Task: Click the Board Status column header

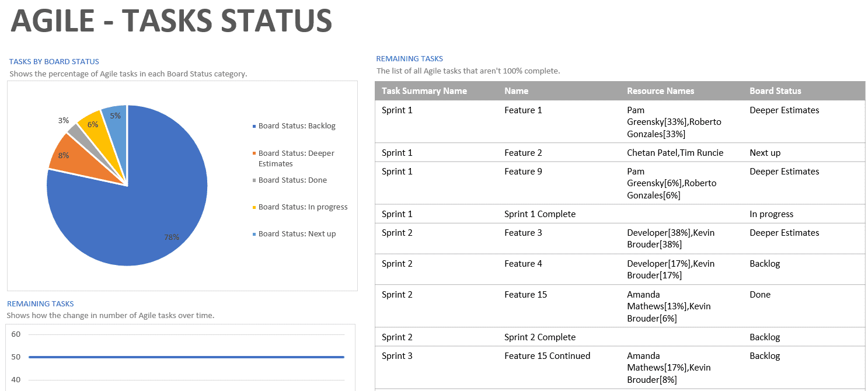Action: click(775, 90)
